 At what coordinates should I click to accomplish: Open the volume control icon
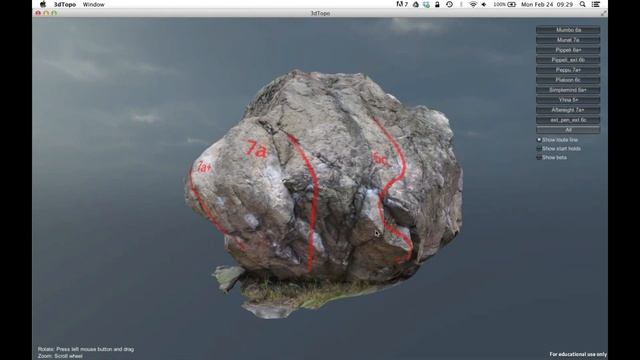[x=484, y=4]
